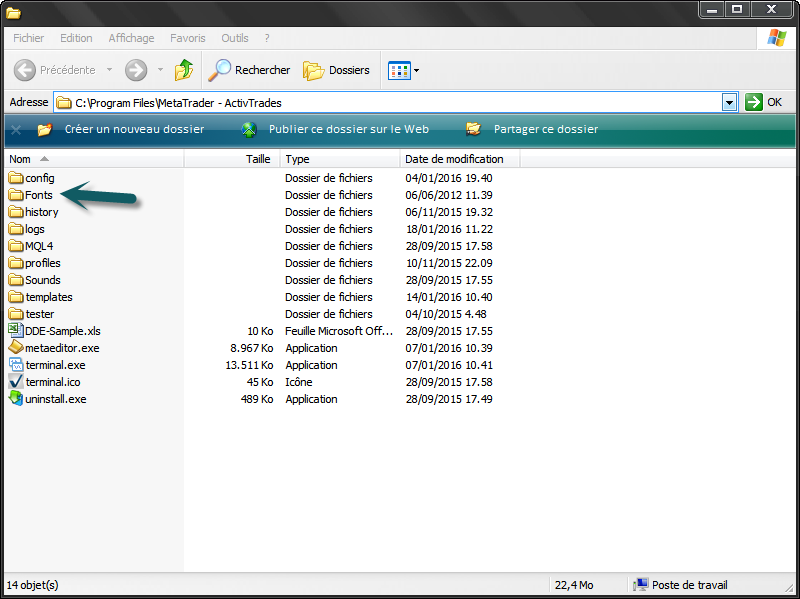Click the 13.511 Ko size value

[249, 365]
